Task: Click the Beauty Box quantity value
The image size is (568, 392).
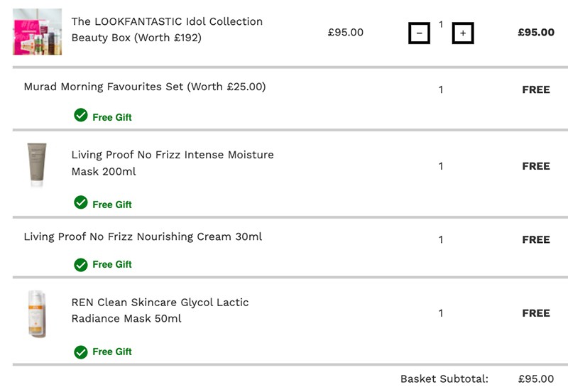Action: tap(441, 25)
